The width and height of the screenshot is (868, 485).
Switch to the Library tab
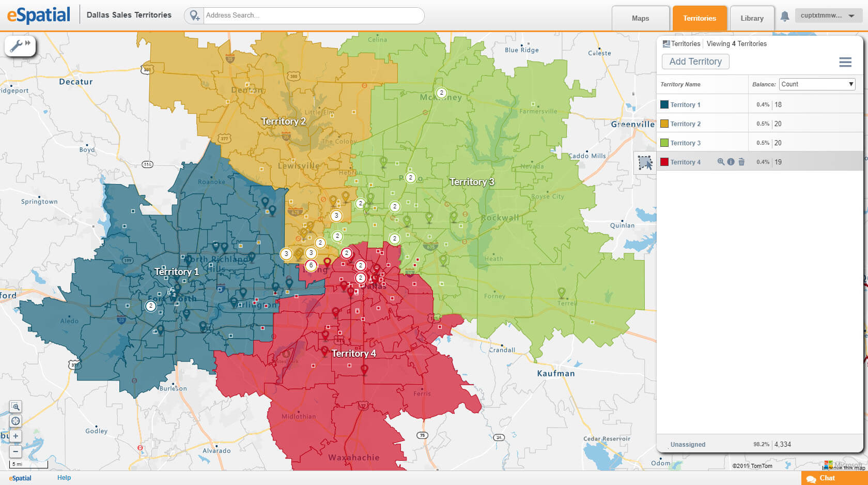click(752, 19)
